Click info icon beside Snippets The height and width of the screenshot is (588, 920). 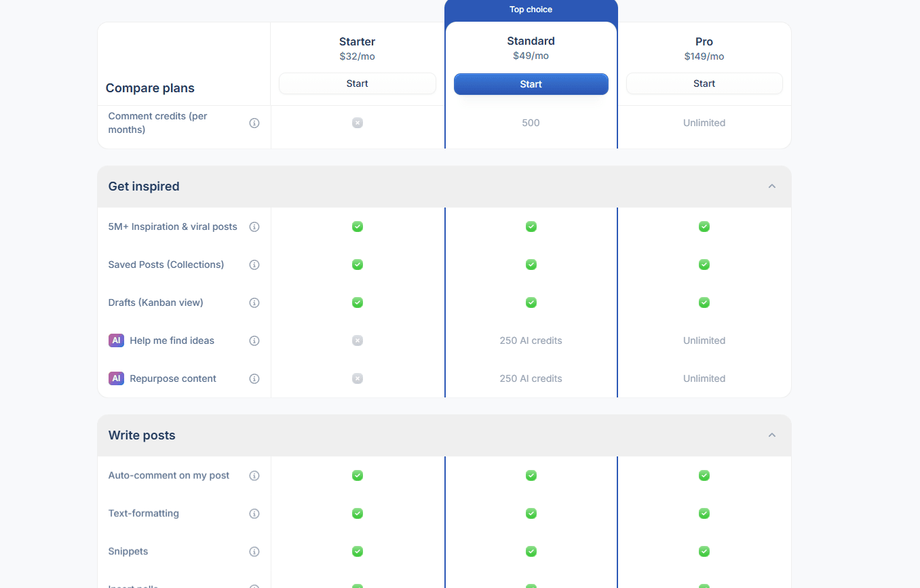pyautogui.click(x=254, y=551)
